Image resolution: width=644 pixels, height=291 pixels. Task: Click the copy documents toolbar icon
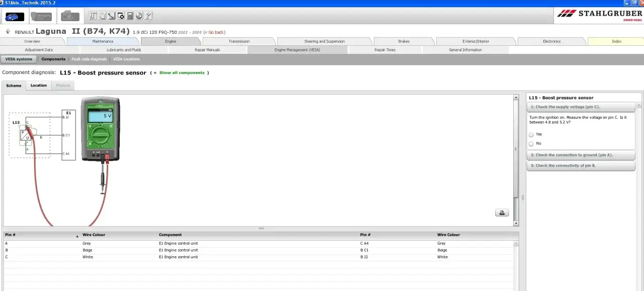click(x=102, y=16)
